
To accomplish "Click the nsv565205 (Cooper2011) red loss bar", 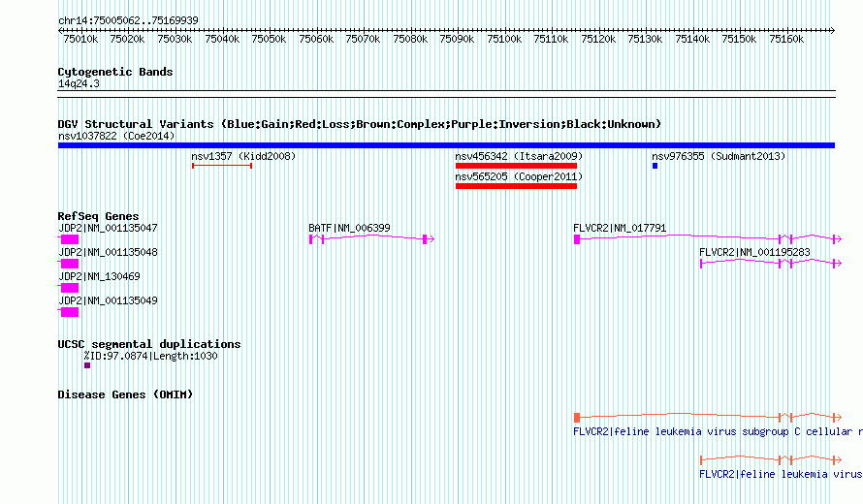I will (x=516, y=186).
